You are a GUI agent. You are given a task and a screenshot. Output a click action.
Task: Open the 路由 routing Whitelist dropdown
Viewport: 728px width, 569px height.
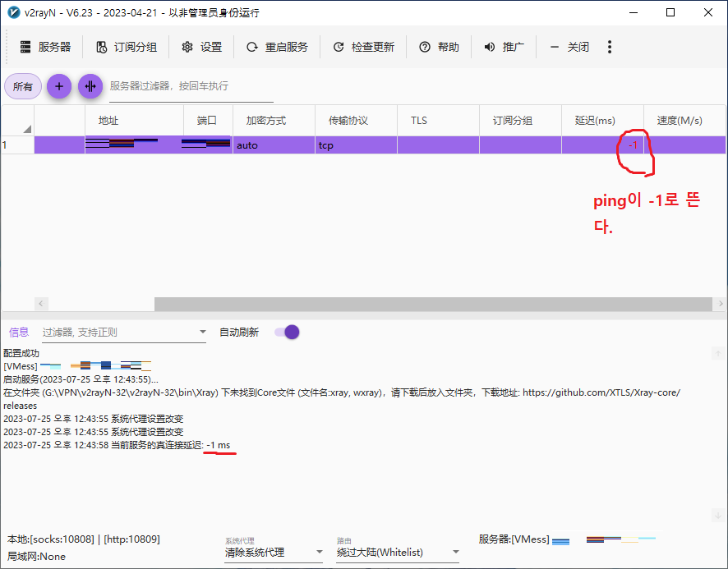click(398, 553)
